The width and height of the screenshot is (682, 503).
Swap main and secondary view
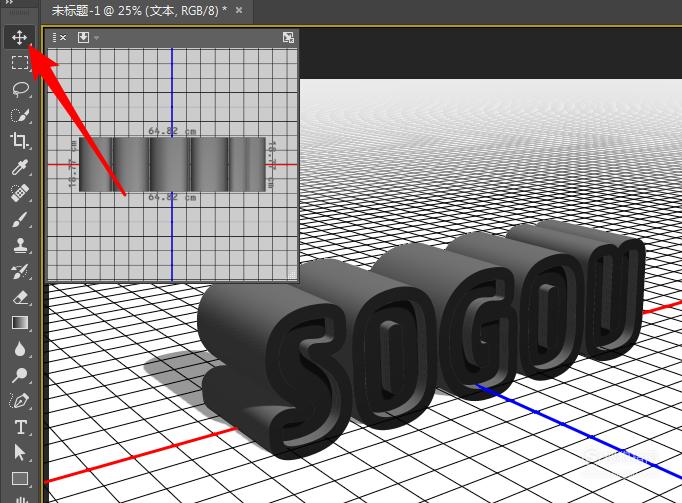(x=288, y=37)
